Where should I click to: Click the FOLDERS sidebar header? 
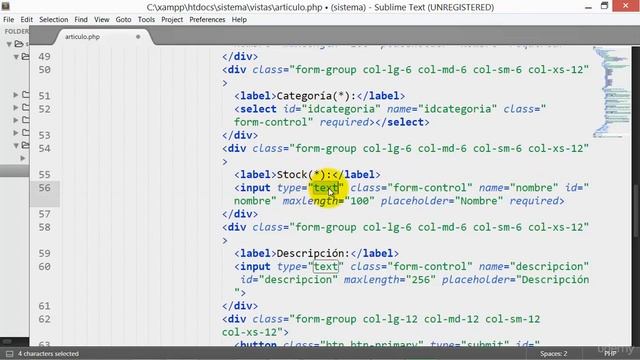click(16, 31)
